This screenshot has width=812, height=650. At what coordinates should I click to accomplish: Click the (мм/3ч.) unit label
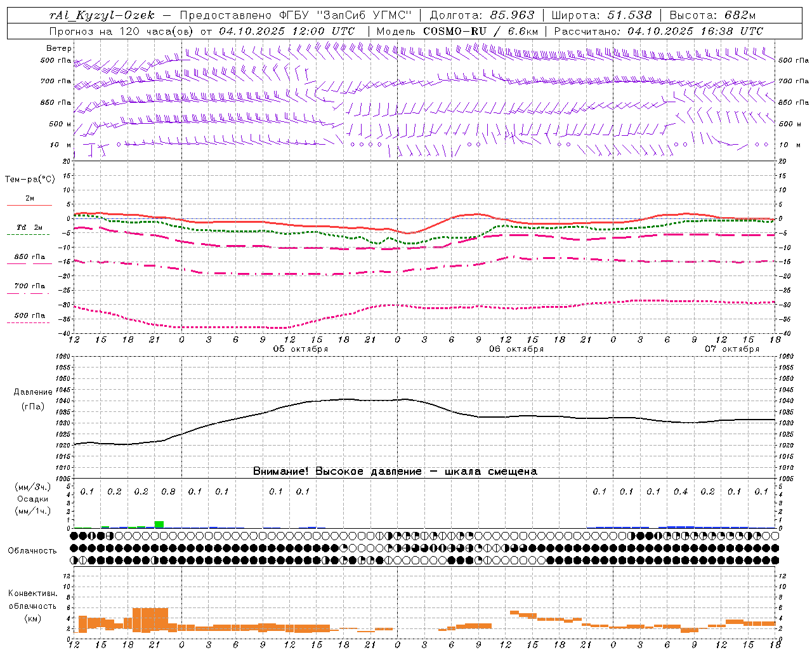tap(32, 487)
